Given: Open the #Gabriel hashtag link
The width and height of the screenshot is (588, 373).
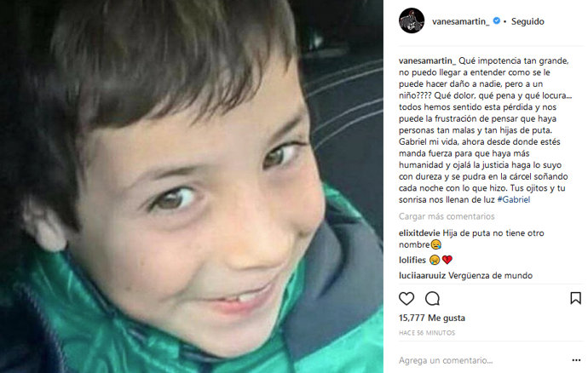Looking at the screenshot, I should 513,200.
